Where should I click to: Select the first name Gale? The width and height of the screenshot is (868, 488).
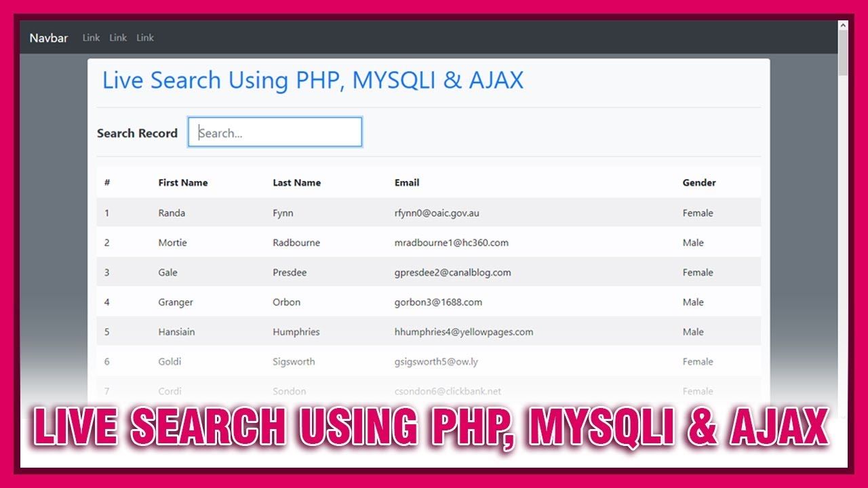167,272
